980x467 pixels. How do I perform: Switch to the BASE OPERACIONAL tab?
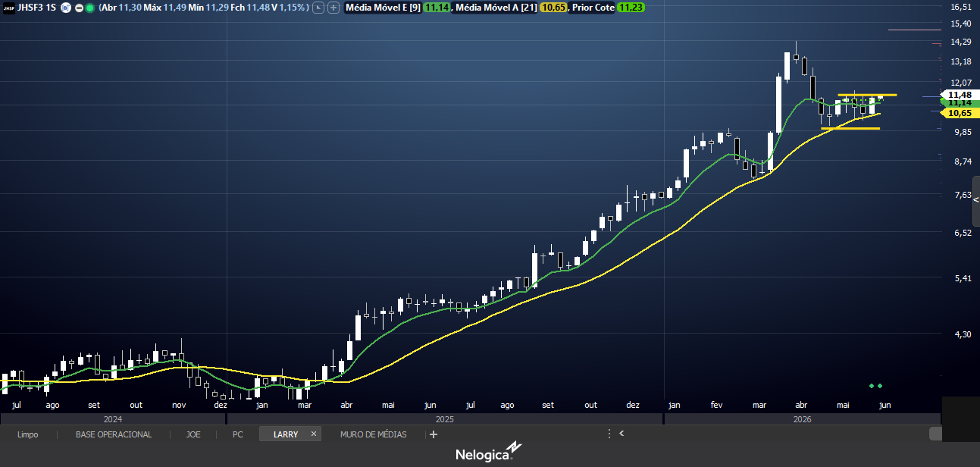click(x=114, y=434)
